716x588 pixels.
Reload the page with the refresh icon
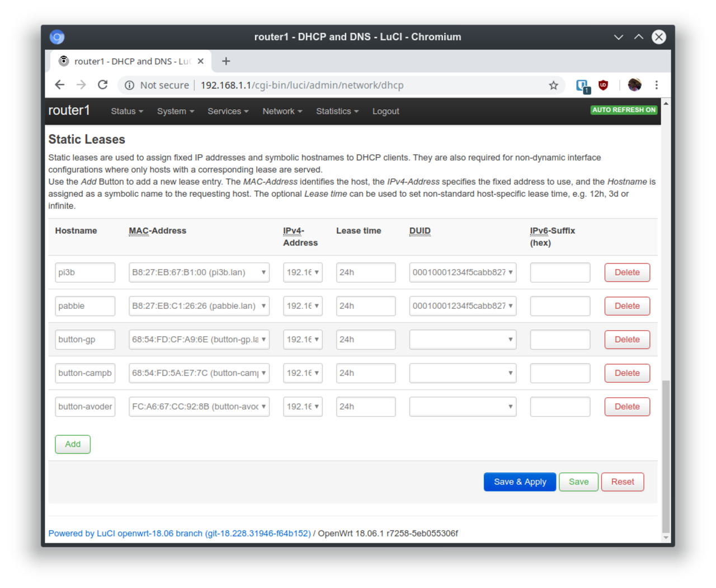point(102,85)
